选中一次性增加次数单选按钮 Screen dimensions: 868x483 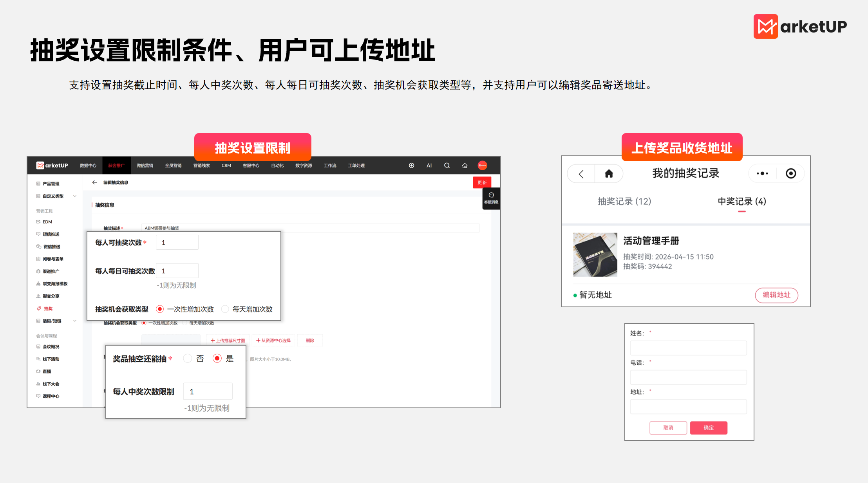159,309
